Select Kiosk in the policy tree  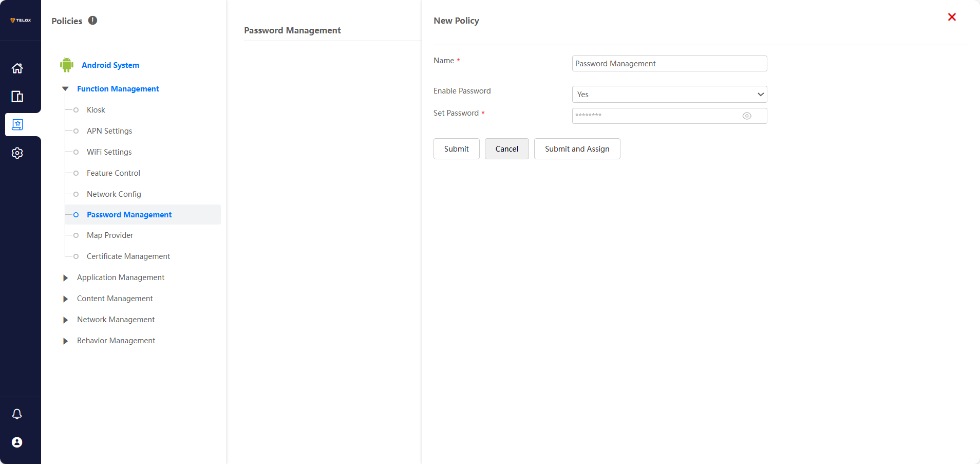tap(96, 110)
